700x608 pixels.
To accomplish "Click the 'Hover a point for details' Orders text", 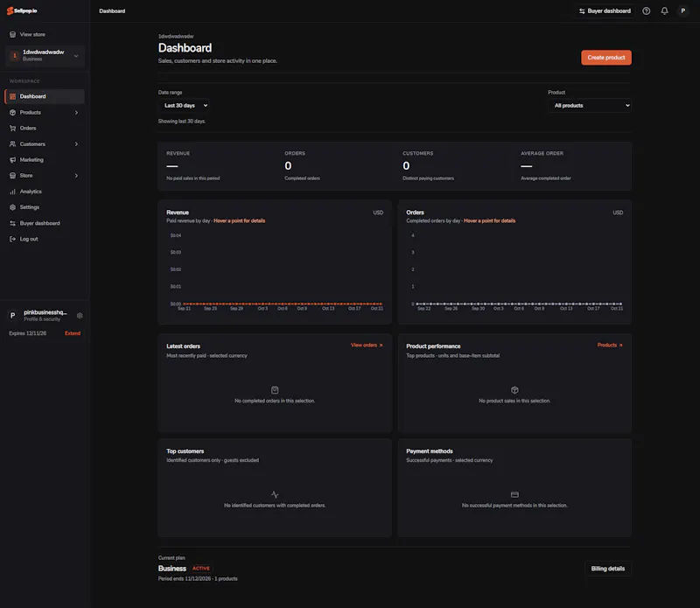I will point(489,221).
